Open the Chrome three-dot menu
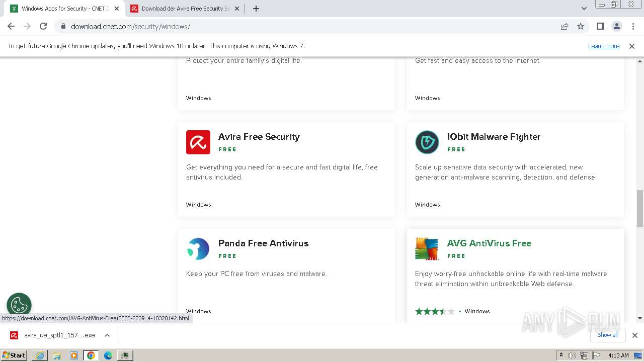 (632, 26)
